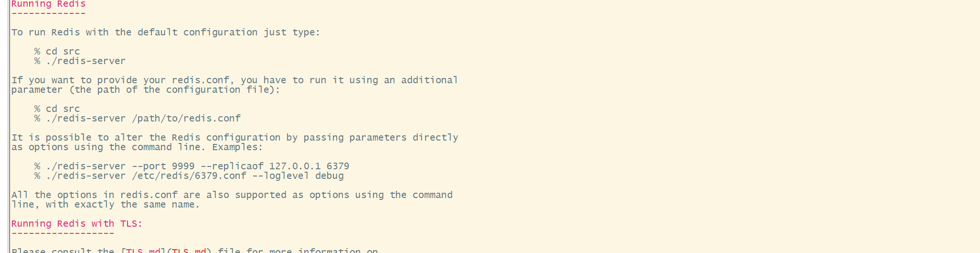Click the "Running Redis with TLS:" heading
980x253 pixels.
77,224
